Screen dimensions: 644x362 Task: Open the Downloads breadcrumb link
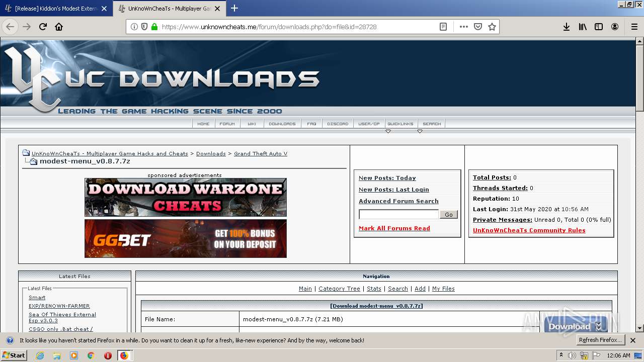pyautogui.click(x=211, y=154)
